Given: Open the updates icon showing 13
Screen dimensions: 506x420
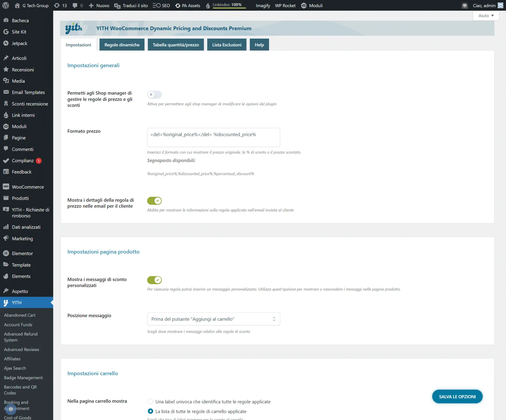Looking at the screenshot, I should click(57, 5).
